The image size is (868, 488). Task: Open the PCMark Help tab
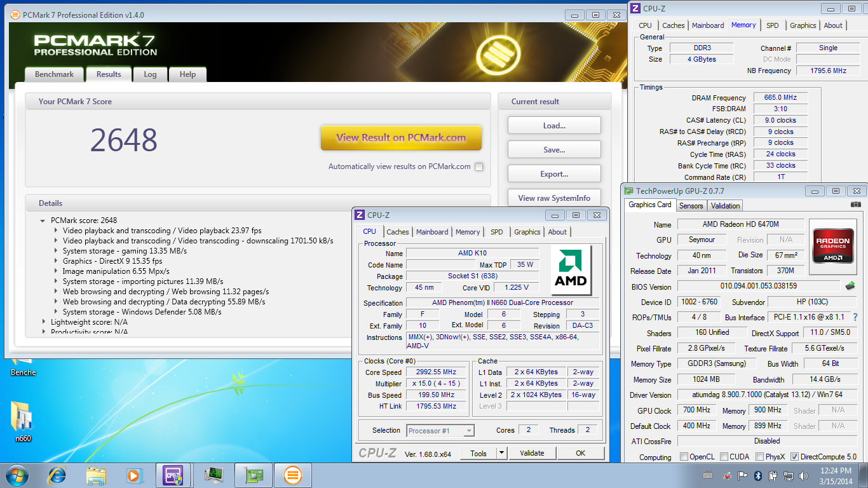click(x=187, y=74)
